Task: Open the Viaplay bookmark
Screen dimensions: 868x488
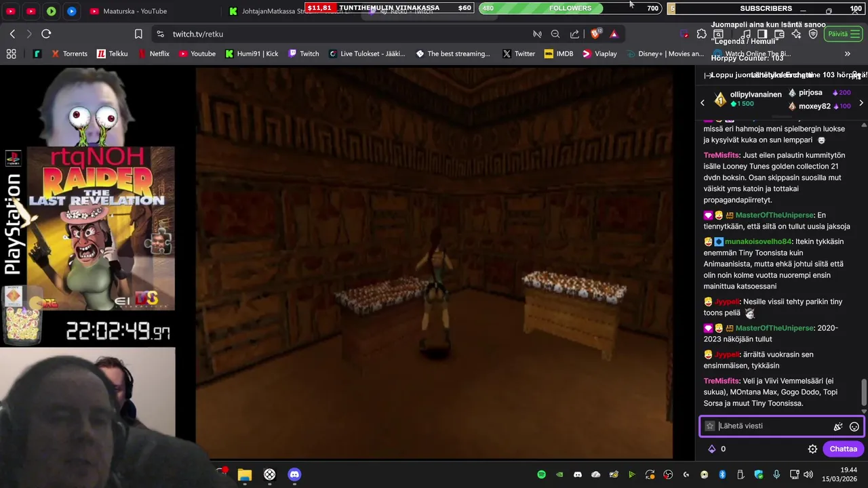Action: click(599, 54)
